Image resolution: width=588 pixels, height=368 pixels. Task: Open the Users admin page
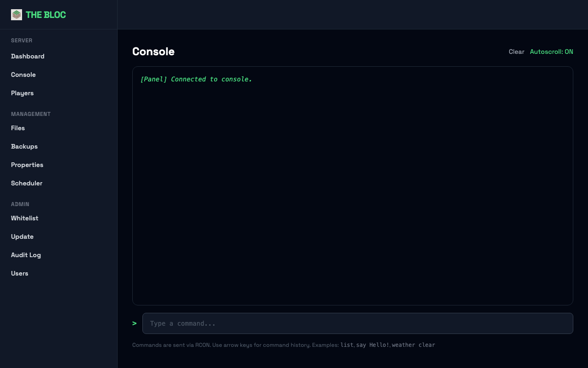coord(19,273)
